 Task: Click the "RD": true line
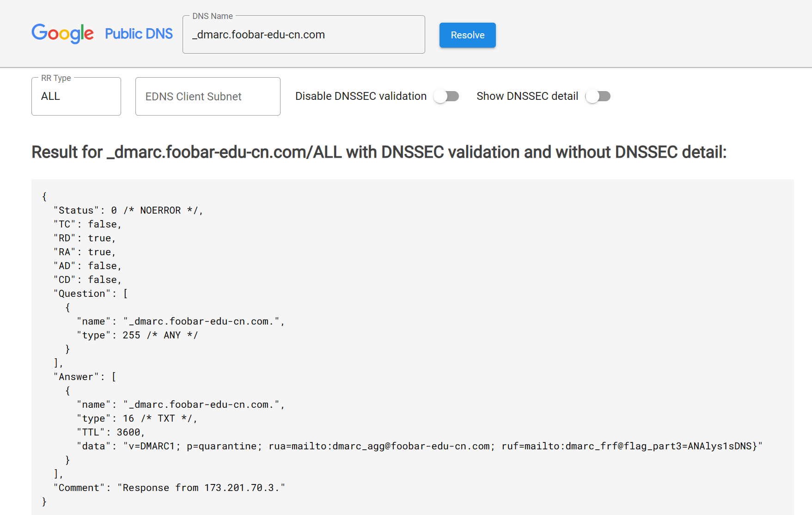coord(85,238)
